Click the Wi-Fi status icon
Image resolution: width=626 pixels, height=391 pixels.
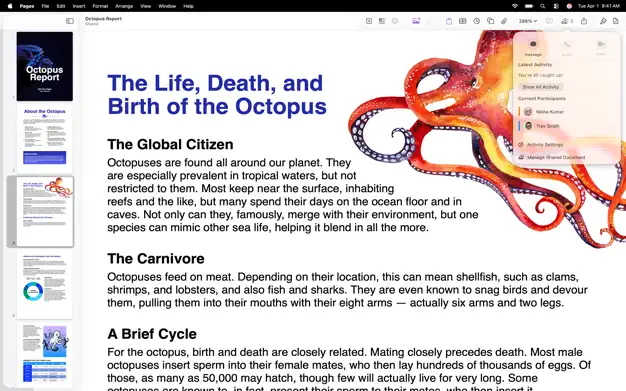pos(515,6)
